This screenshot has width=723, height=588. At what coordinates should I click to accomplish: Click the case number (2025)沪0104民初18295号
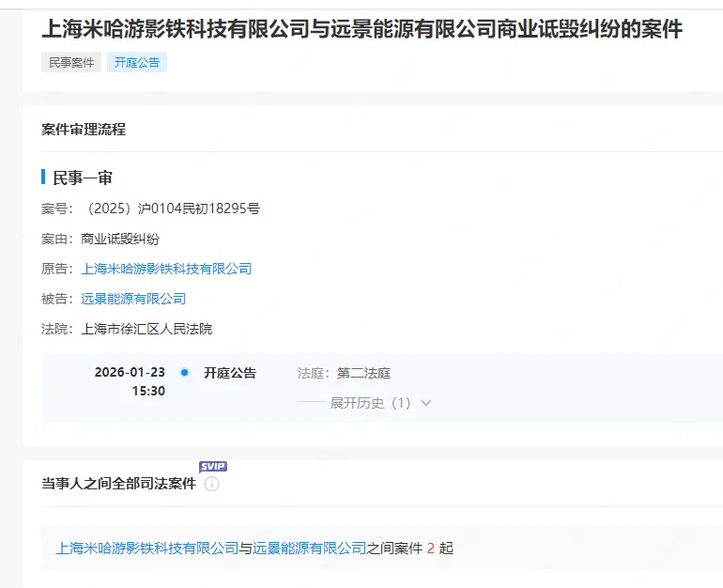coord(173,209)
